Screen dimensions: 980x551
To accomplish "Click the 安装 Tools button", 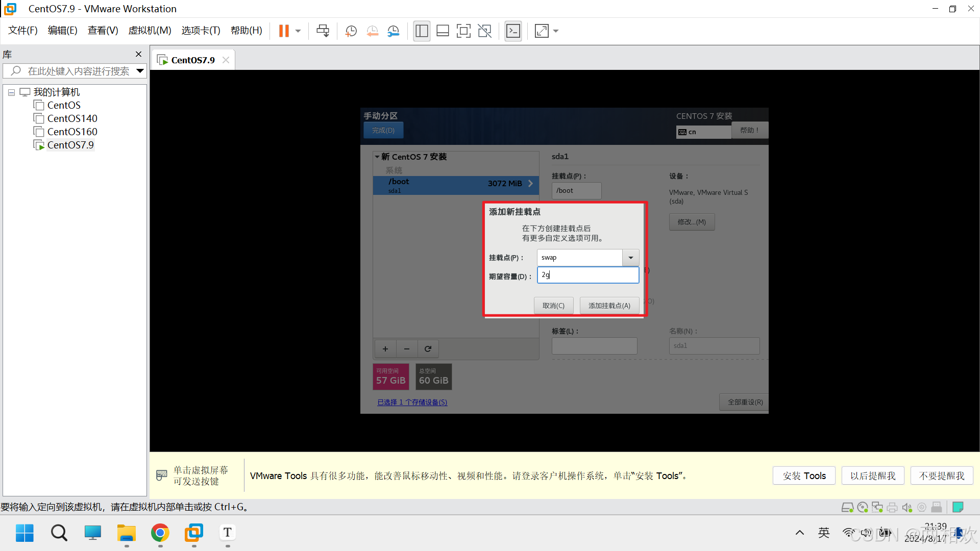I will [x=804, y=475].
